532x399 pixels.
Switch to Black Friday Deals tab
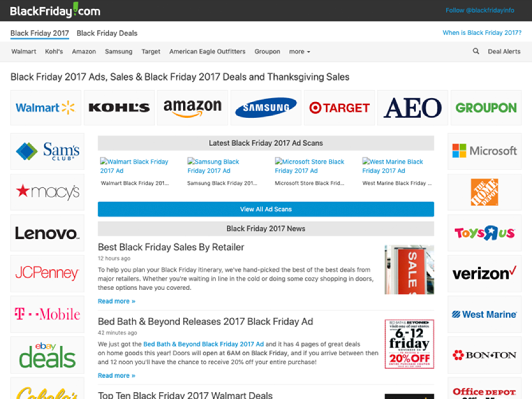(x=107, y=33)
